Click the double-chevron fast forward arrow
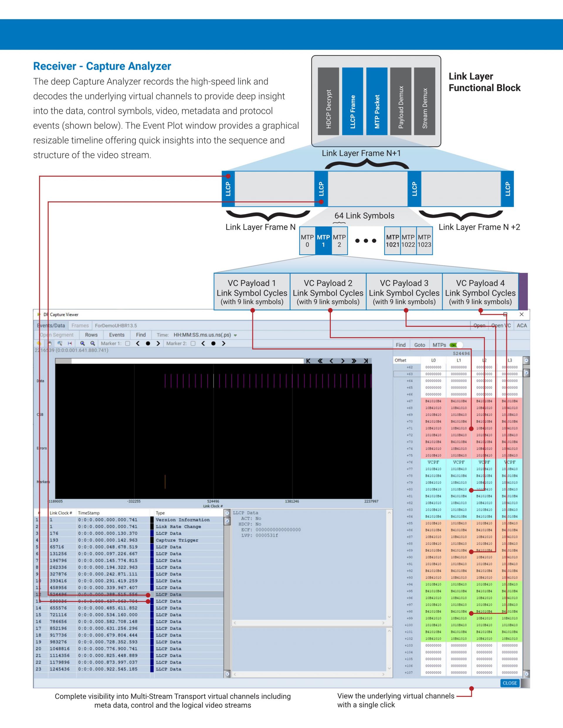The width and height of the screenshot is (563, 728). click(x=354, y=361)
